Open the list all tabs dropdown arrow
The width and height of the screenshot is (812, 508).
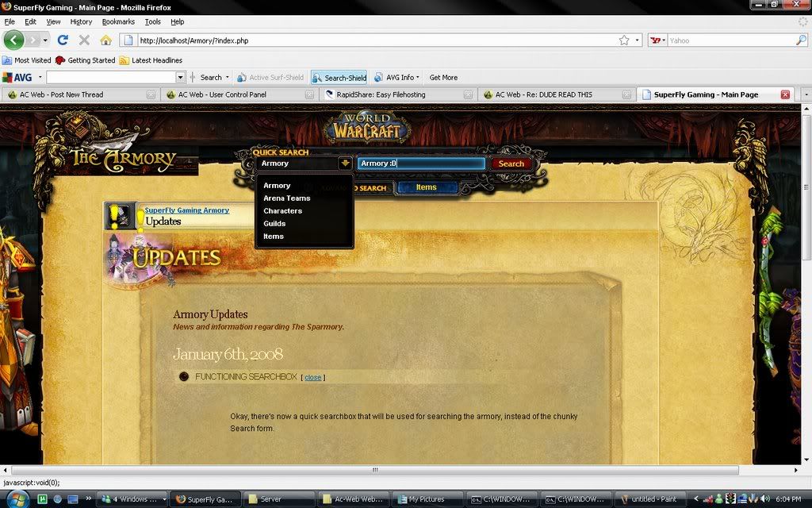(806, 94)
